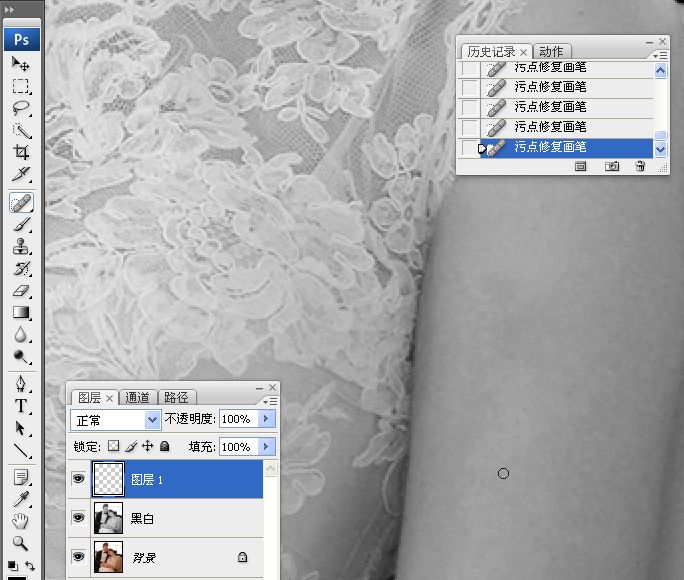Toggle lock transparent pixels
684x580 pixels.
pos(113,446)
